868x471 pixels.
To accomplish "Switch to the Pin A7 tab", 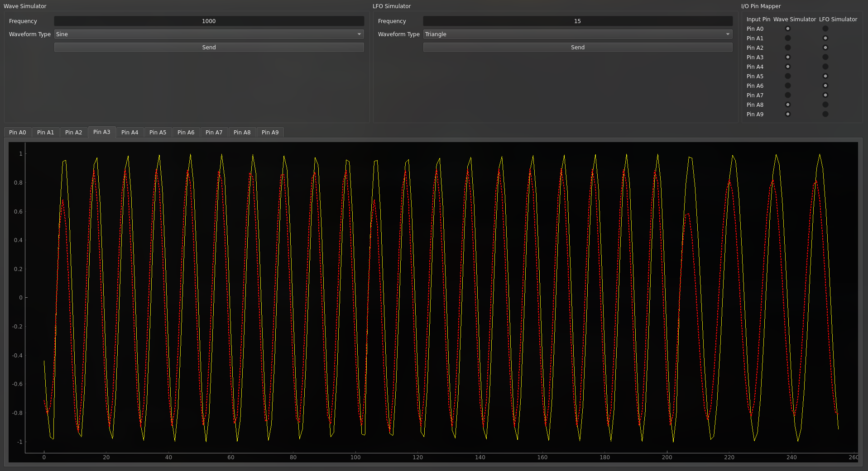I will click(214, 133).
